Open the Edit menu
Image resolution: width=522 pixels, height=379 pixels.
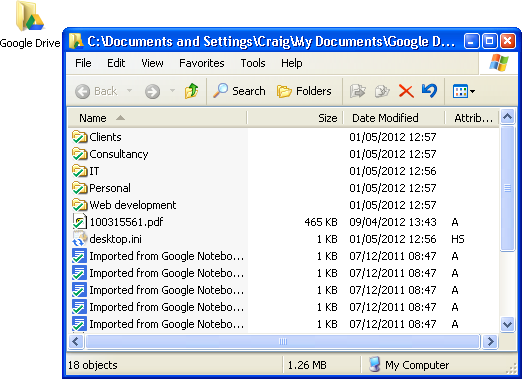click(x=116, y=63)
